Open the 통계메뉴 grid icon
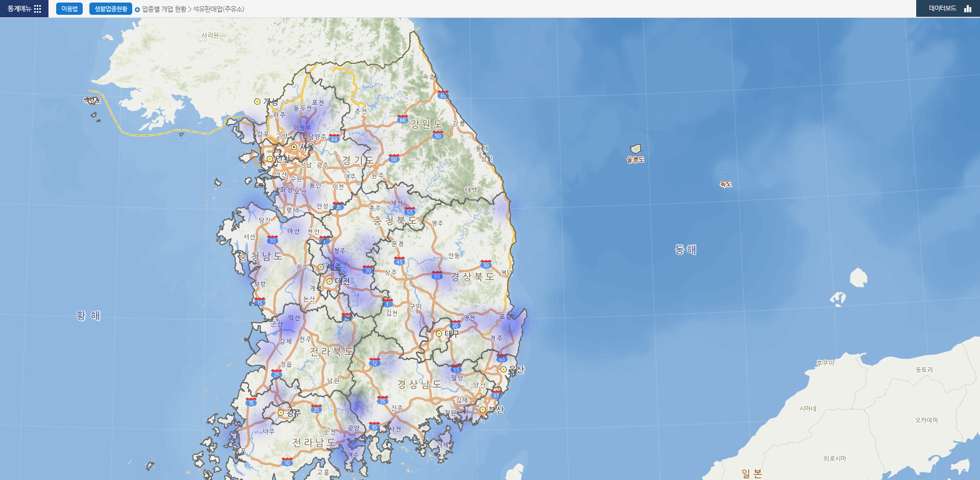This screenshot has height=480, width=980. point(38,8)
